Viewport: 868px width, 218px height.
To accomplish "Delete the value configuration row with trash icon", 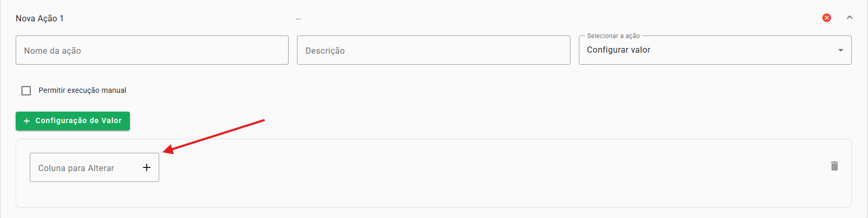I will tap(835, 166).
